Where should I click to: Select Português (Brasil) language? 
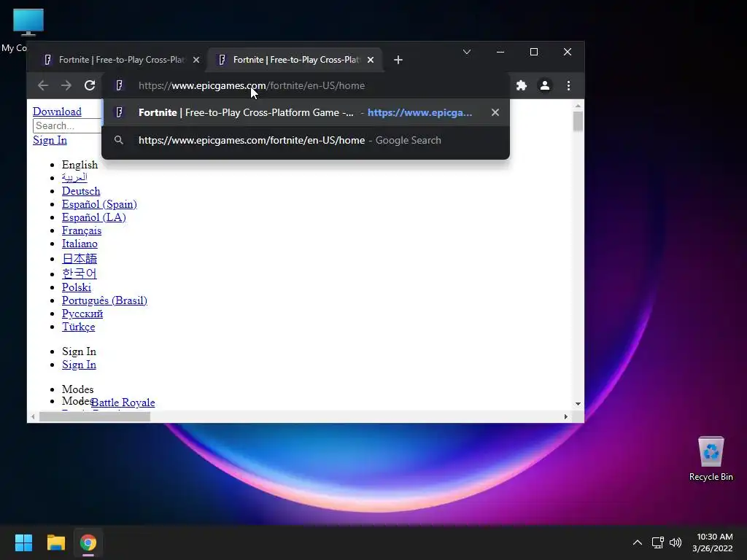click(x=104, y=300)
